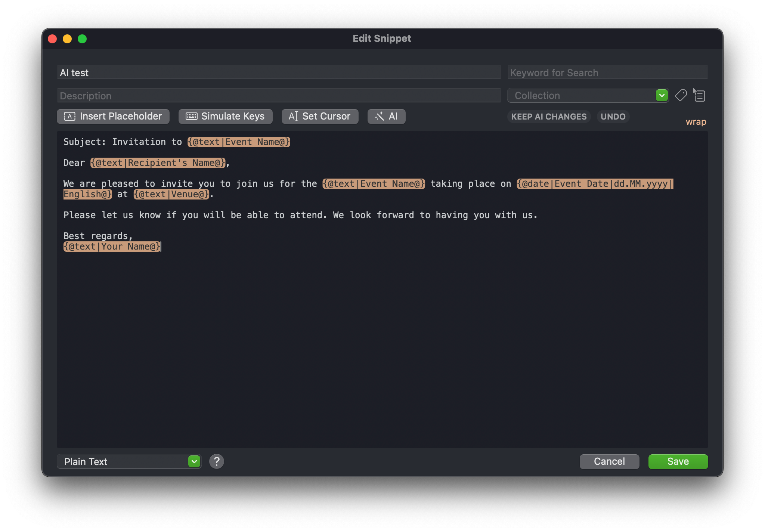Click the copy snippet icon top right
The image size is (765, 532).
[700, 95]
